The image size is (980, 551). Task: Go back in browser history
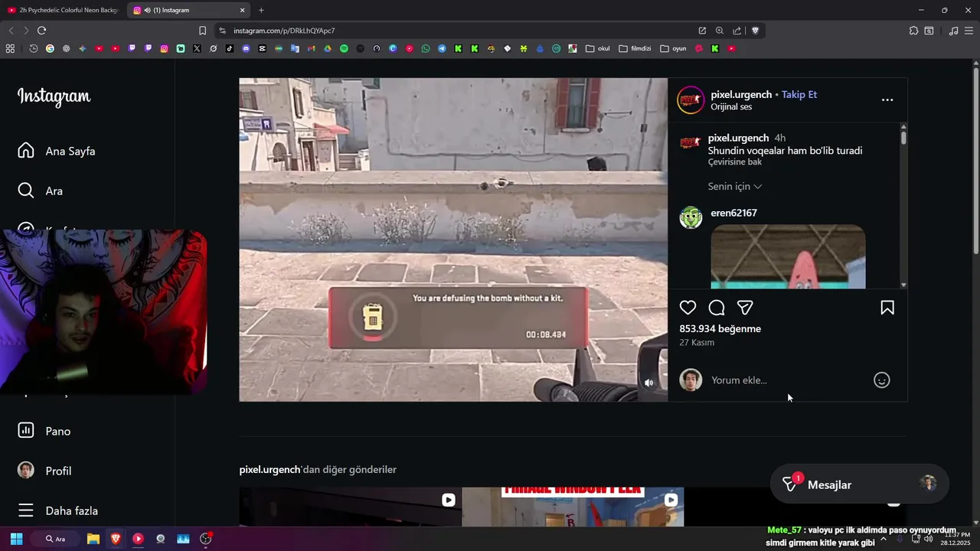point(11,31)
